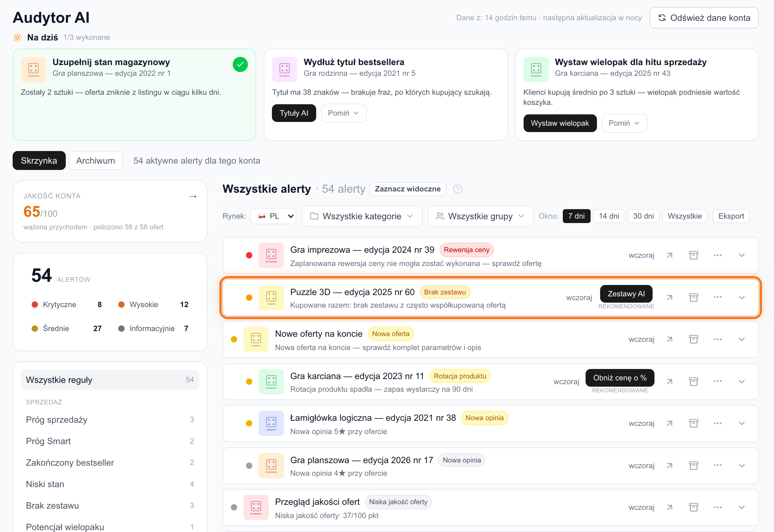Select the Skrzynka tab
Image resolution: width=774 pixels, height=532 pixels.
[39, 161]
